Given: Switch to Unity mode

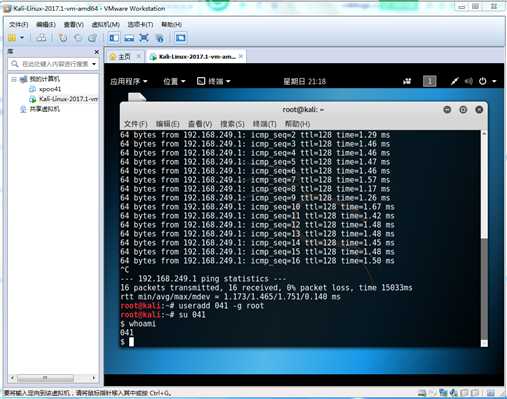Looking at the screenshot, I should tap(160, 38).
